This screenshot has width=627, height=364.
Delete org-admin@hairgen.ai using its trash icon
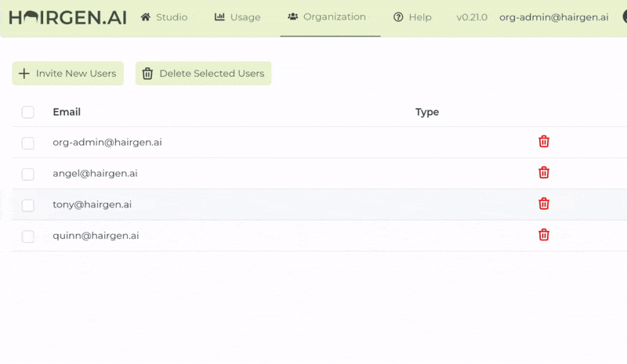click(x=544, y=142)
